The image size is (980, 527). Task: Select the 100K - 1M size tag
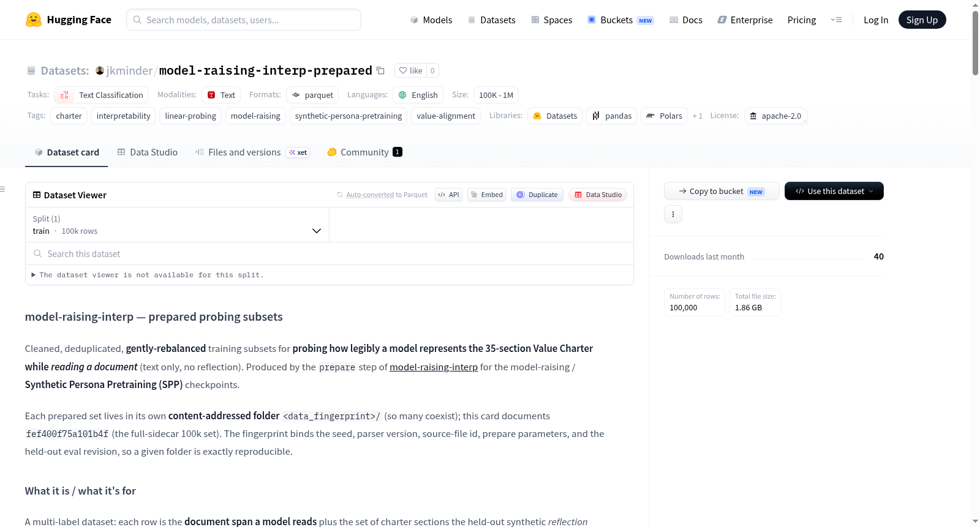point(496,95)
